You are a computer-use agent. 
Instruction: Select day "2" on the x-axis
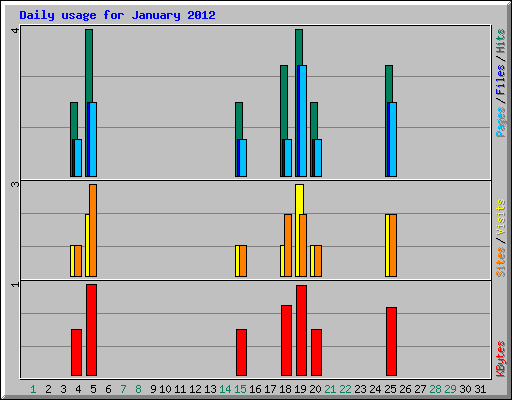48,389
